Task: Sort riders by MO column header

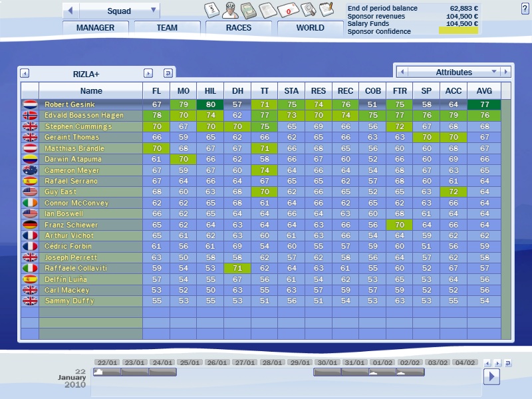Action: [x=184, y=91]
